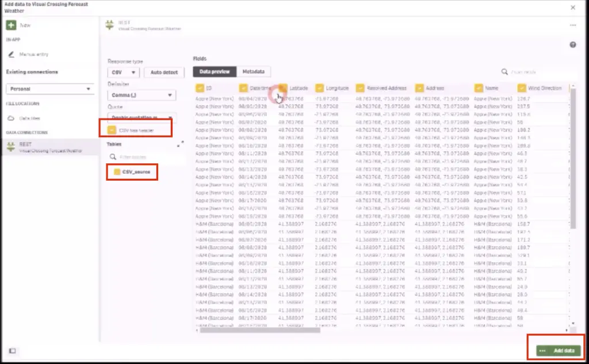Open Data files cloud icon
The image size is (589, 364).
pos(11,118)
